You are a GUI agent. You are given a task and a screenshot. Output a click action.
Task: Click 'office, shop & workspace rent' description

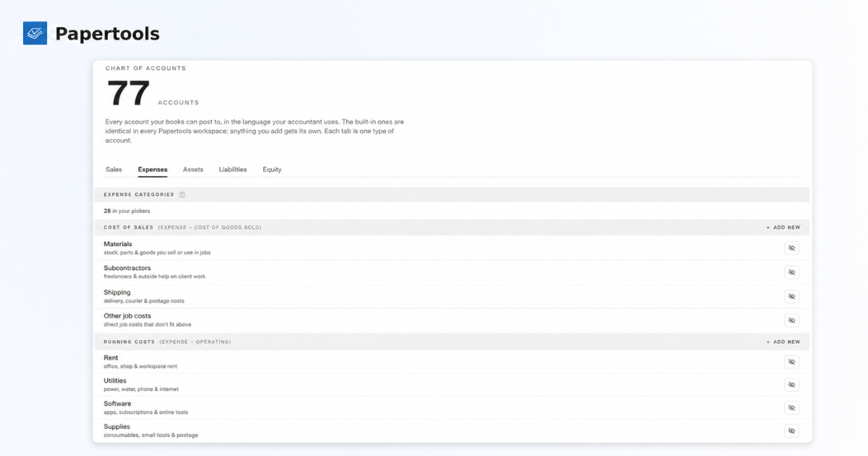click(x=140, y=366)
